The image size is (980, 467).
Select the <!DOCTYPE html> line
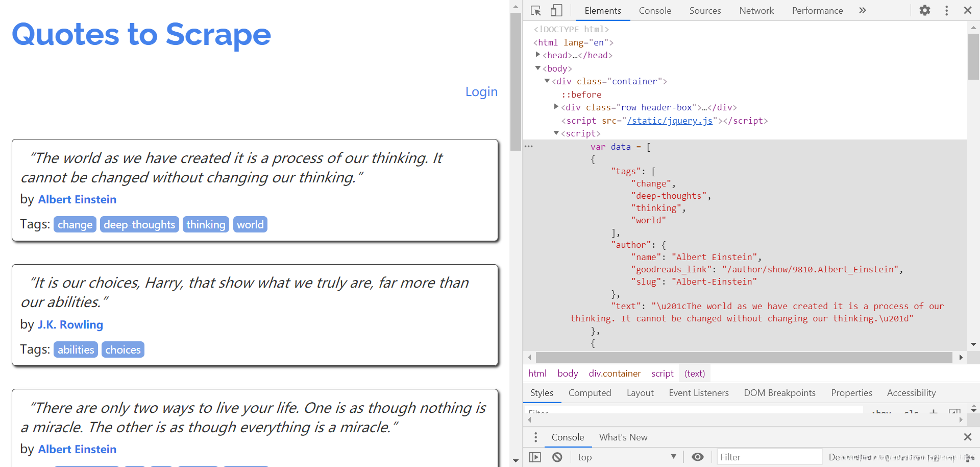pyautogui.click(x=571, y=30)
